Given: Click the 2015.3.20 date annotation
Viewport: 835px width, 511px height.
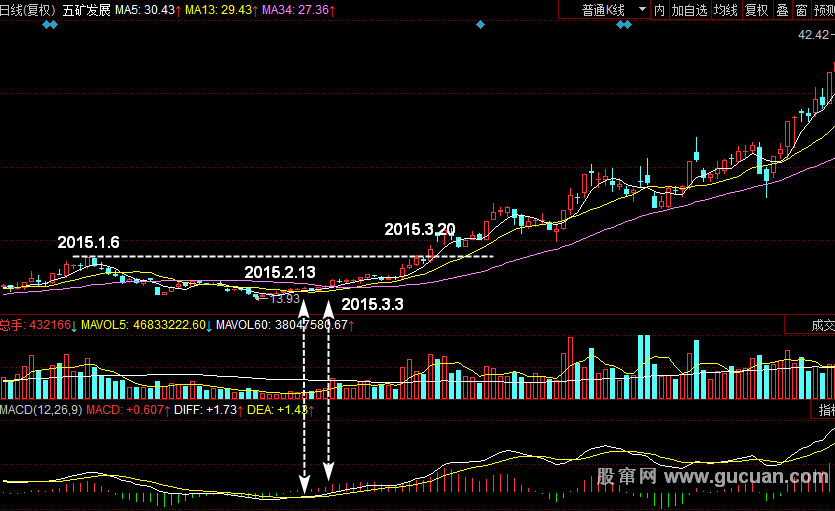Looking at the screenshot, I should click(x=419, y=229).
